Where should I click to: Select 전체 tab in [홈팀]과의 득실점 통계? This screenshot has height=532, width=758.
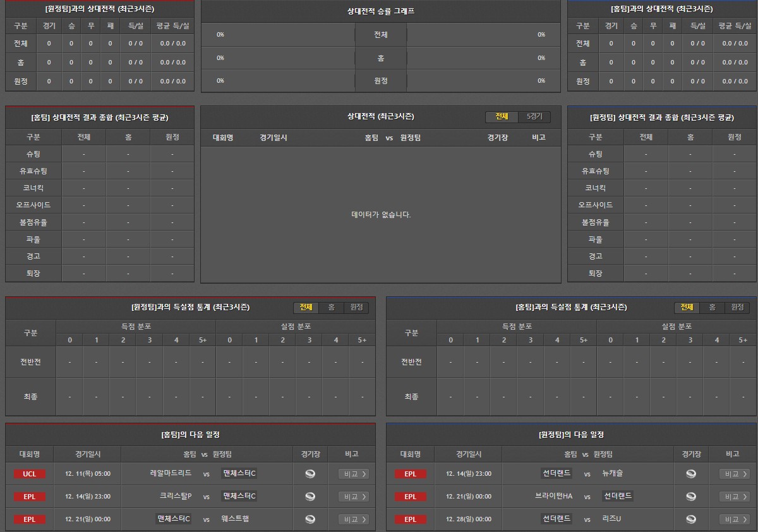686,307
